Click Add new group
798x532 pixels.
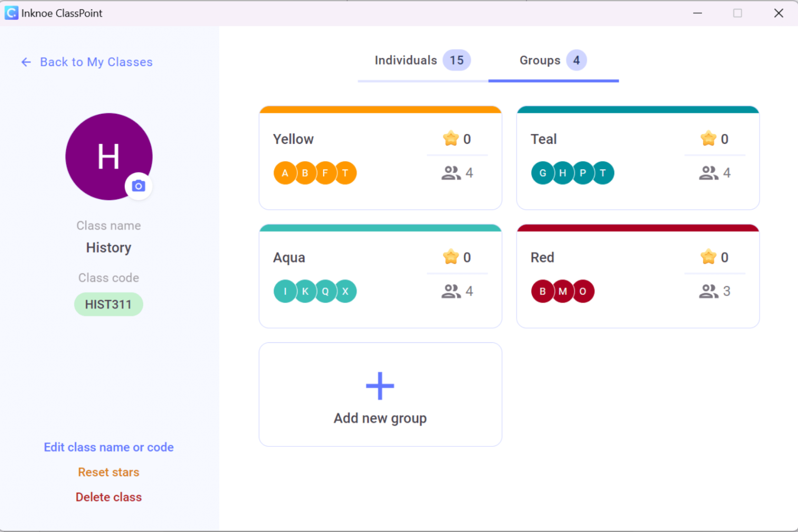380,395
